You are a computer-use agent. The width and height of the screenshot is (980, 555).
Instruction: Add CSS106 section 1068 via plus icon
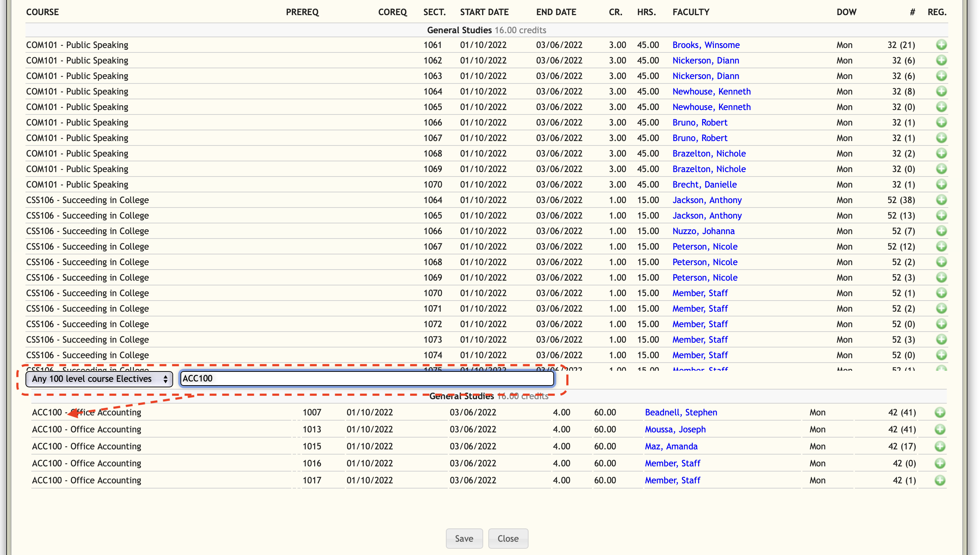941,262
